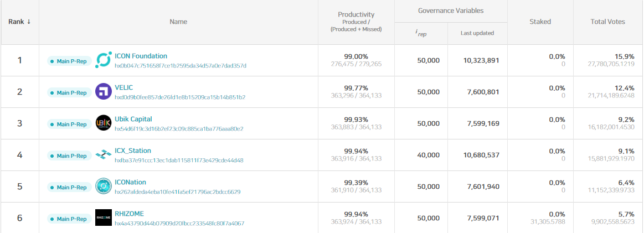This screenshot has height=233, width=644.
Task: Sort by the Rank column arrow
Action: (29, 22)
